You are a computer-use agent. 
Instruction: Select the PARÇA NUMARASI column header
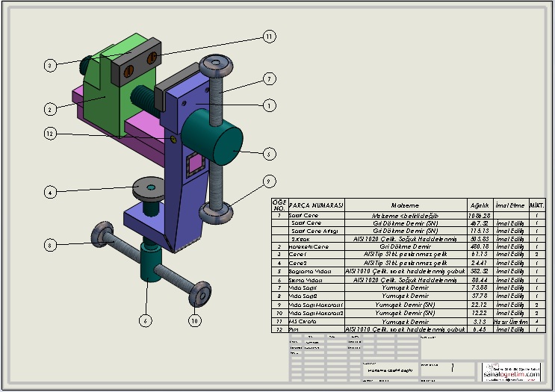click(x=315, y=205)
